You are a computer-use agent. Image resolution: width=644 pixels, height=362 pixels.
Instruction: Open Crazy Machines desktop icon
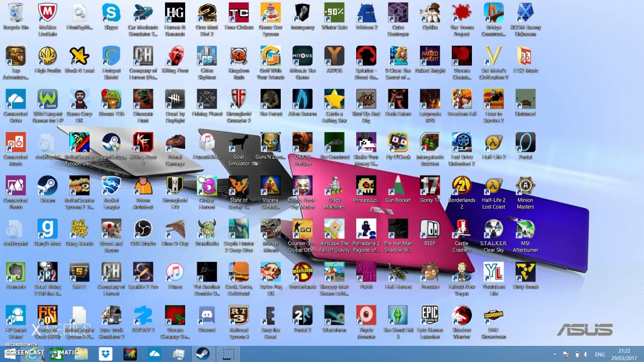coord(334,193)
